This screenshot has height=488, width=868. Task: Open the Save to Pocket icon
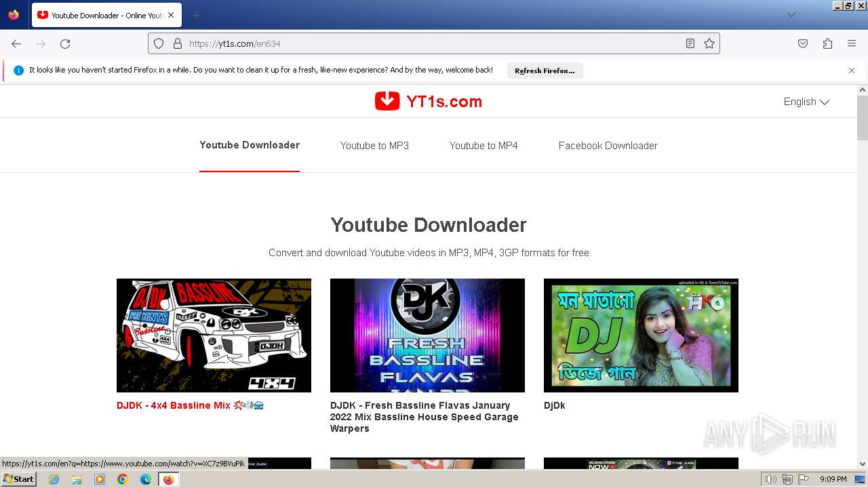tap(803, 43)
